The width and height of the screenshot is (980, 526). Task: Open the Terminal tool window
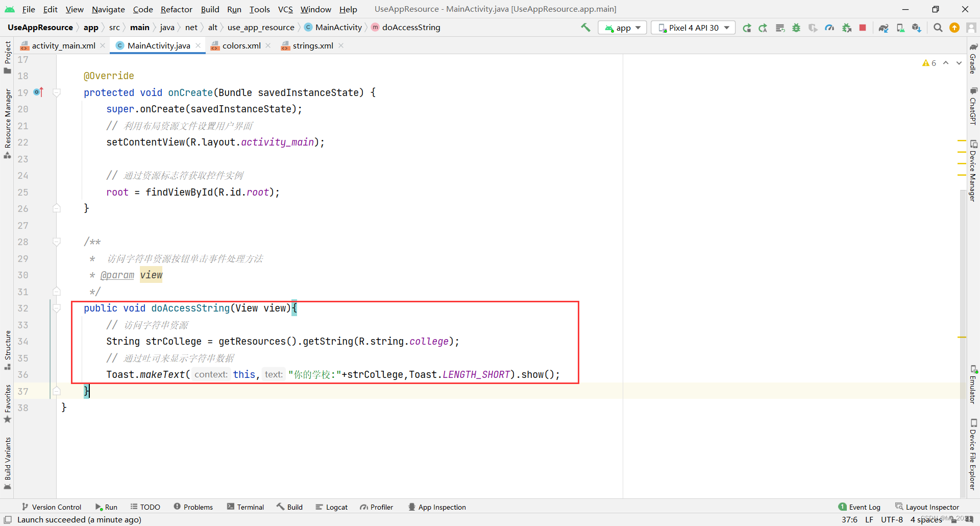(x=246, y=507)
